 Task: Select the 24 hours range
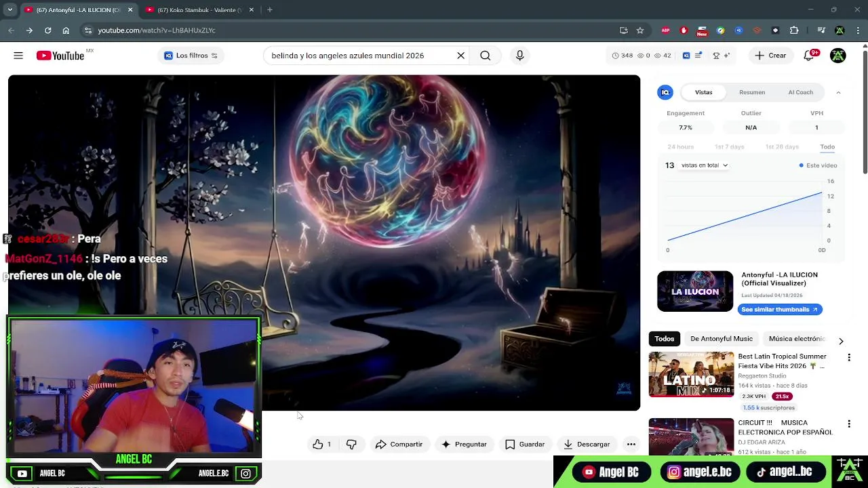pyautogui.click(x=680, y=147)
